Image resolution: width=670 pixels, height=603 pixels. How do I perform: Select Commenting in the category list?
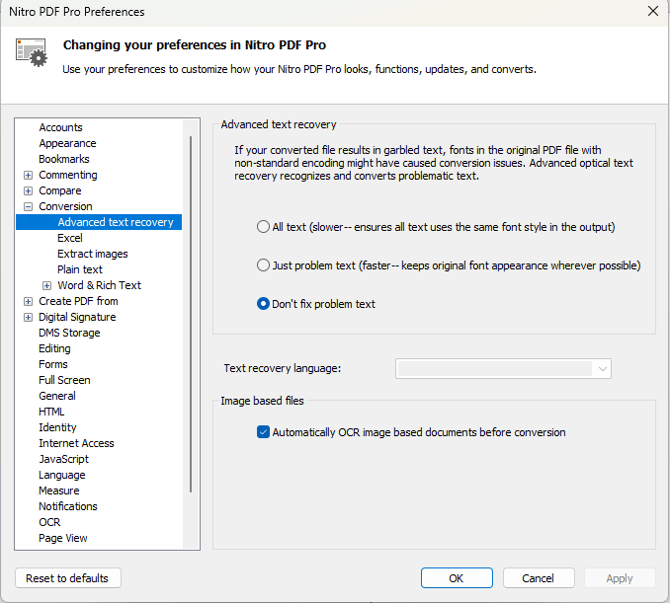(x=68, y=175)
